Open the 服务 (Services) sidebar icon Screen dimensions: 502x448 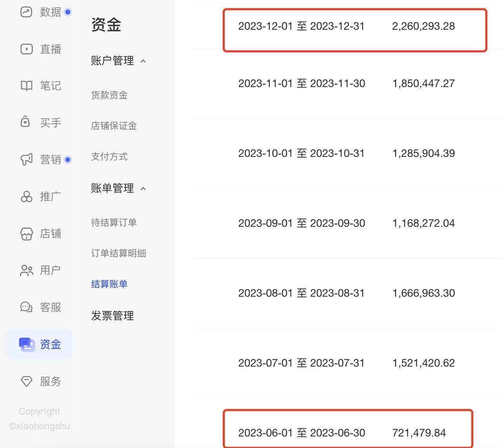point(25,381)
